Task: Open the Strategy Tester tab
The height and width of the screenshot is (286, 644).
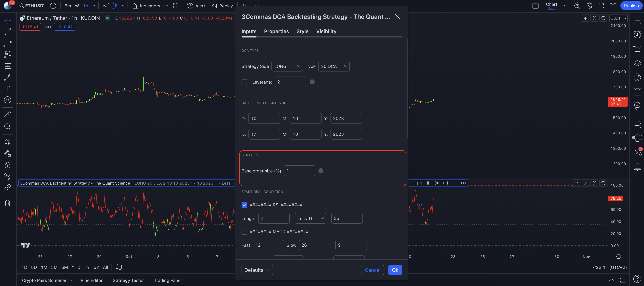Action: coord(128,280)
